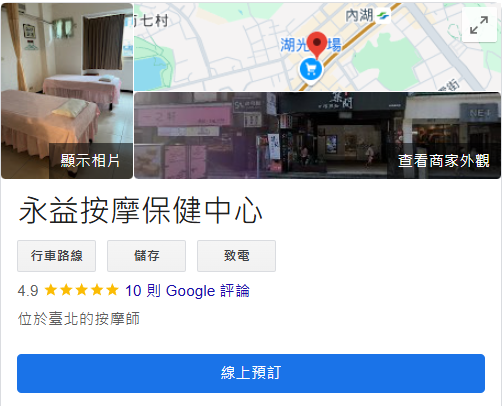This screenshot has height=406, width=502.
Task: Open the massage room photo thumbnail
Action: [67, 91]
